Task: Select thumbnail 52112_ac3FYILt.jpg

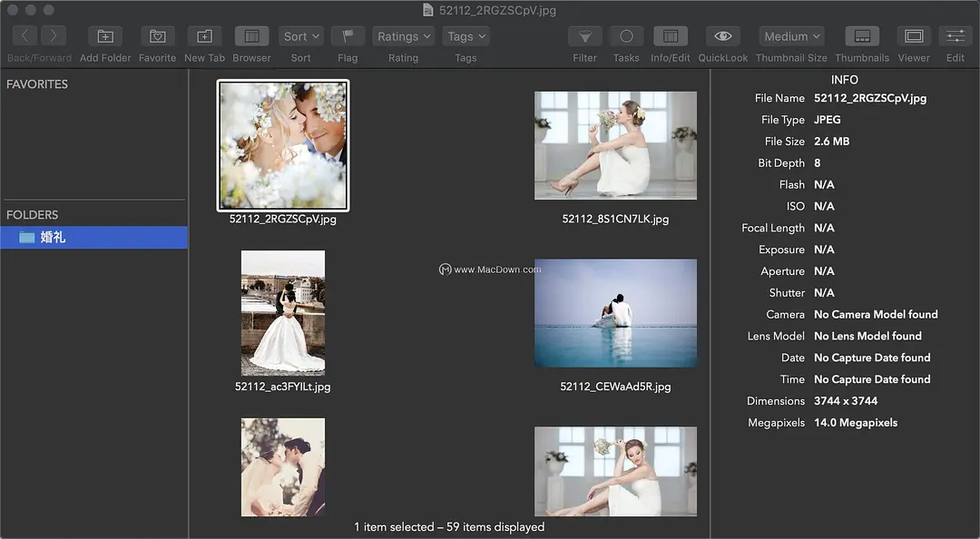Action: (283, 313)
